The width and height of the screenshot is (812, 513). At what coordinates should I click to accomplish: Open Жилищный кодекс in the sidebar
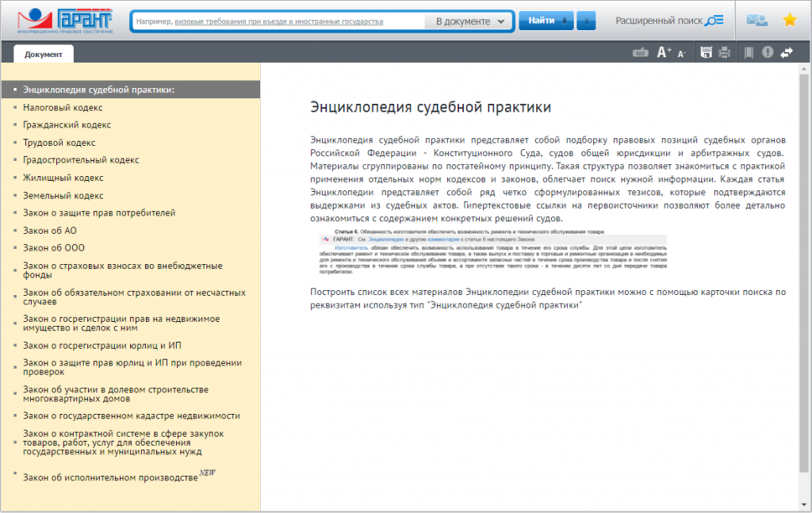(63, 178)
